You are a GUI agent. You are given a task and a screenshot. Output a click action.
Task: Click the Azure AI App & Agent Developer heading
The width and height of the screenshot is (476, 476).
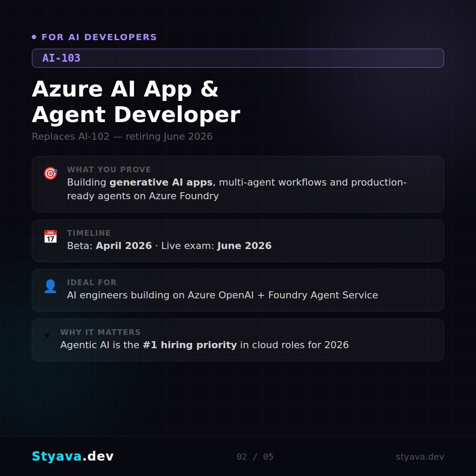[x=136, y=101]
